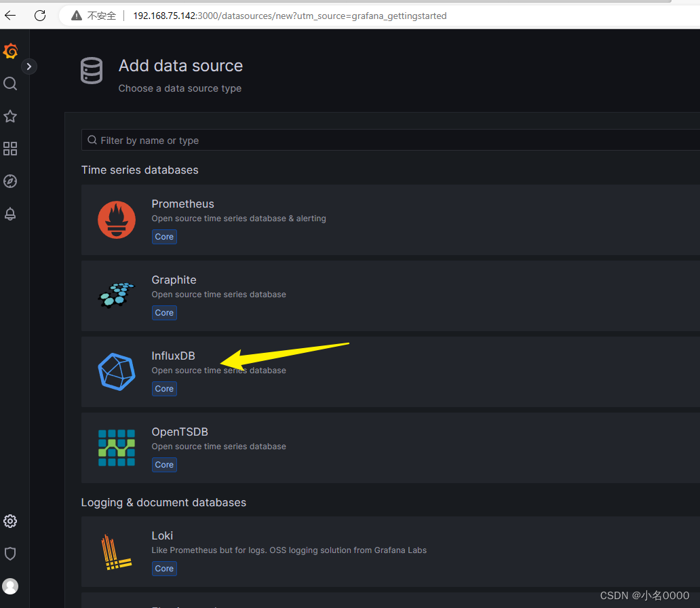The height and width of the screenshot is (608, 700).
Task: Choose the InfluxDB data source
Action: pyautogui.click(x=391, y=372)
